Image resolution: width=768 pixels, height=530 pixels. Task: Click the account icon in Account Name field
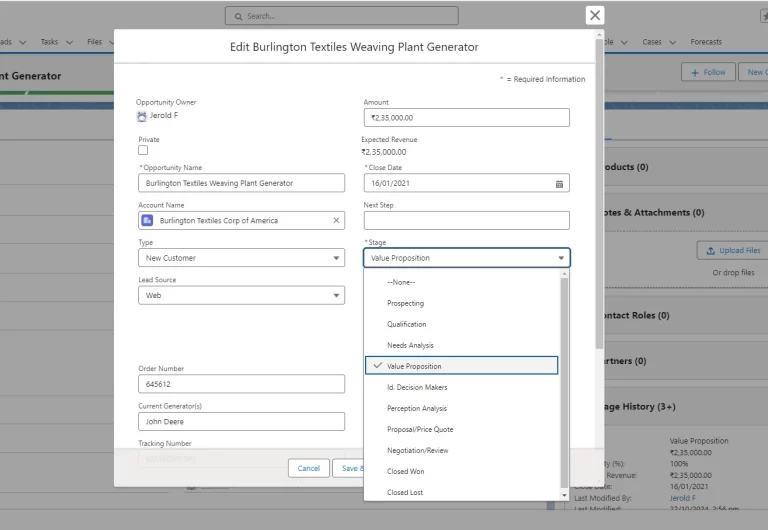tap(147, 220)
